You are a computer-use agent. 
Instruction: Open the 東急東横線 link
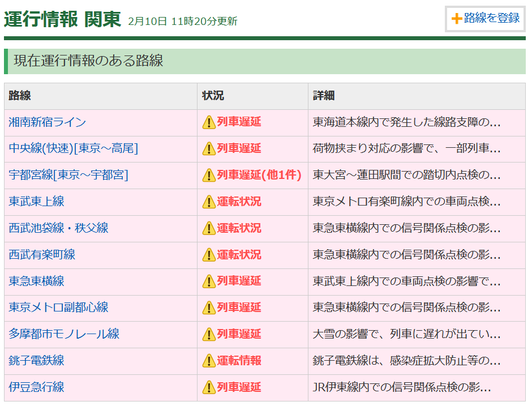click(x=36, y=281)
